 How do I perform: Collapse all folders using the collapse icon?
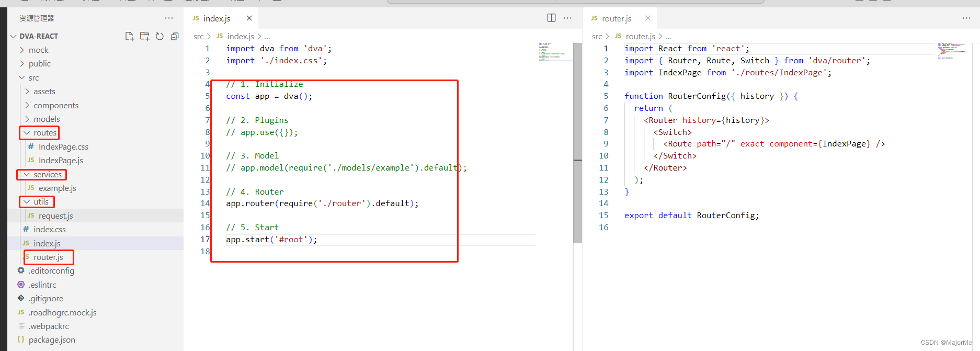(175, 36)
